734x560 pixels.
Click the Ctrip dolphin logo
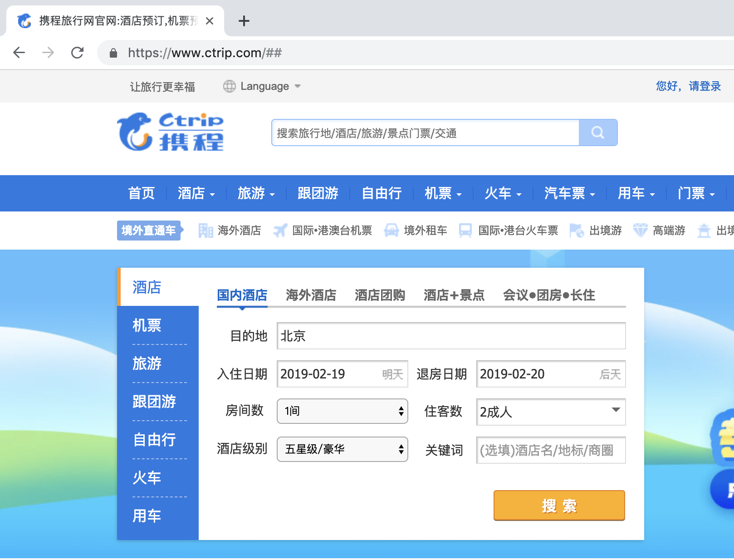pyautogui.click(x=170, y=132)
